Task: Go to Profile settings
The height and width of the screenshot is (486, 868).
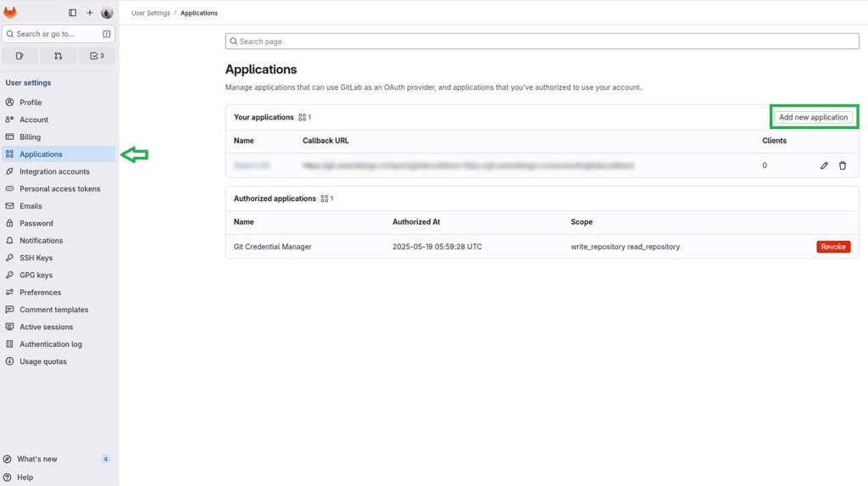Action: pos(31,103)
